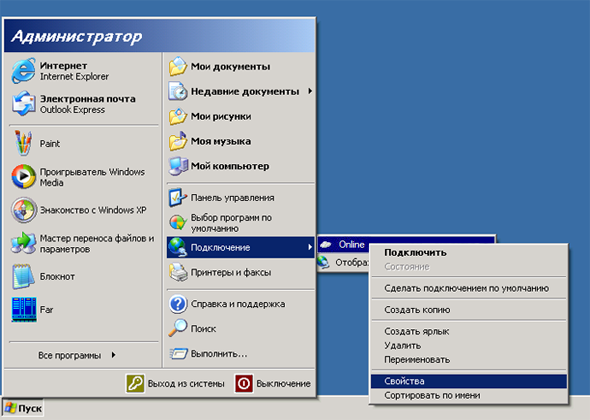Screen dimensions: 590x420
Task: Click the Пуск start button
Action: [23, 408]
